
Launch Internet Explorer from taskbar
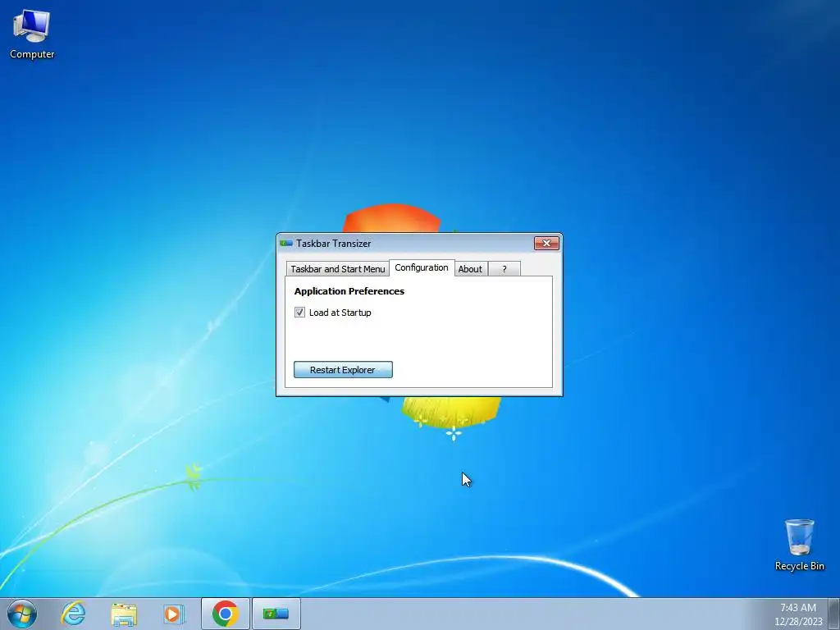tap(73, 614)
